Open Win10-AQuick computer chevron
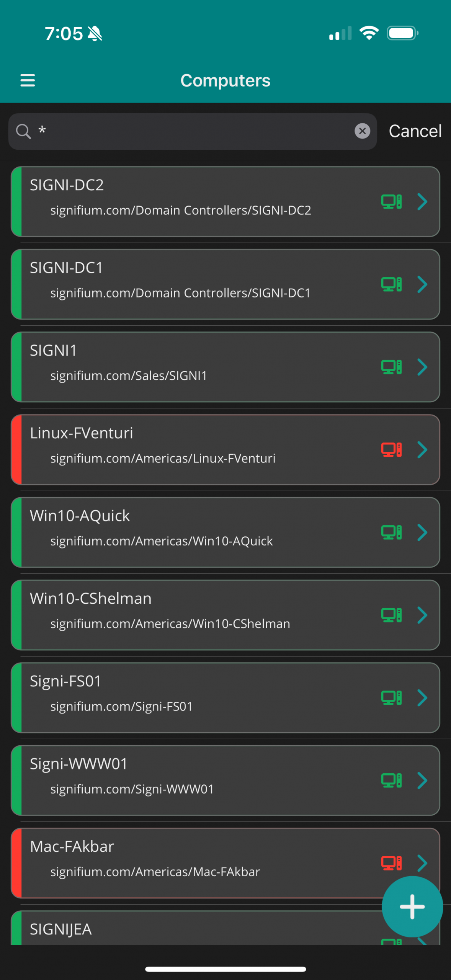The image size is (451, 980). pos(422,532)
